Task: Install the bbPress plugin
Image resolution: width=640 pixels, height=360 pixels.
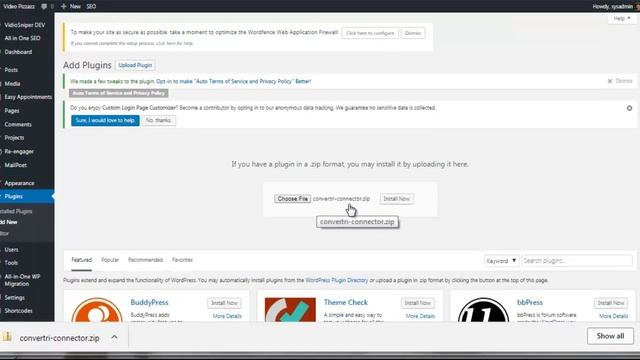Action: pyautogui.click(x=611, y=303)
